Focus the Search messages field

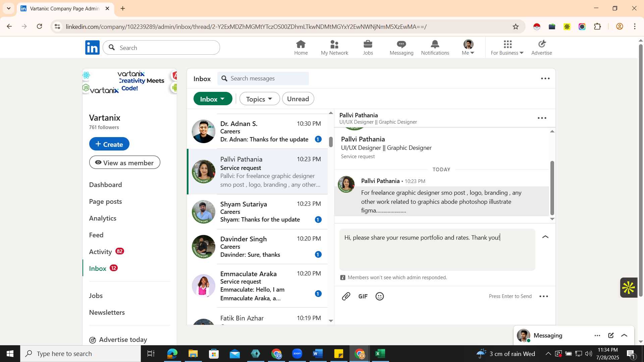(263, 78)
